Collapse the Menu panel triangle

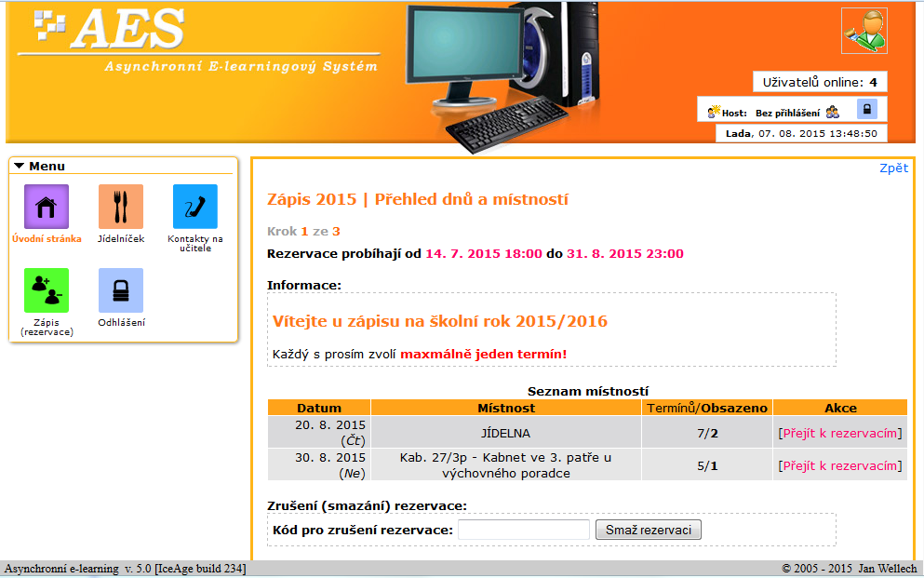[x=19, y=167]
